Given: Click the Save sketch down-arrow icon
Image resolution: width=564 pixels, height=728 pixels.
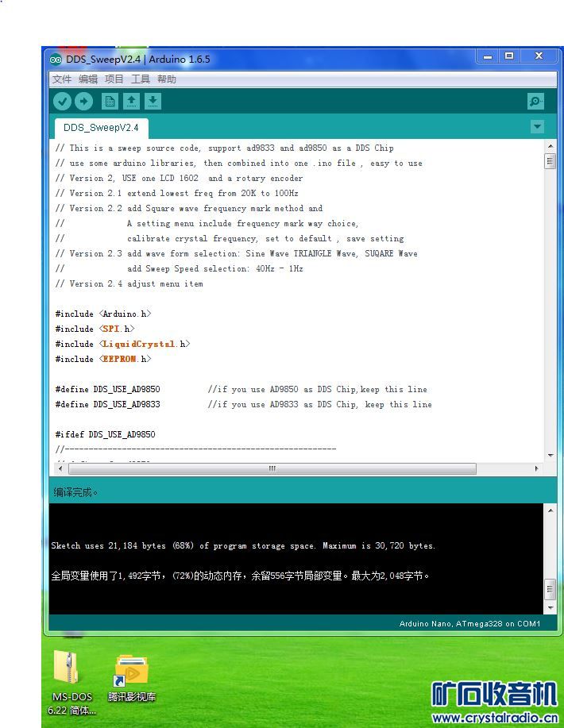Looking at the screenshot, I should 153,101.
